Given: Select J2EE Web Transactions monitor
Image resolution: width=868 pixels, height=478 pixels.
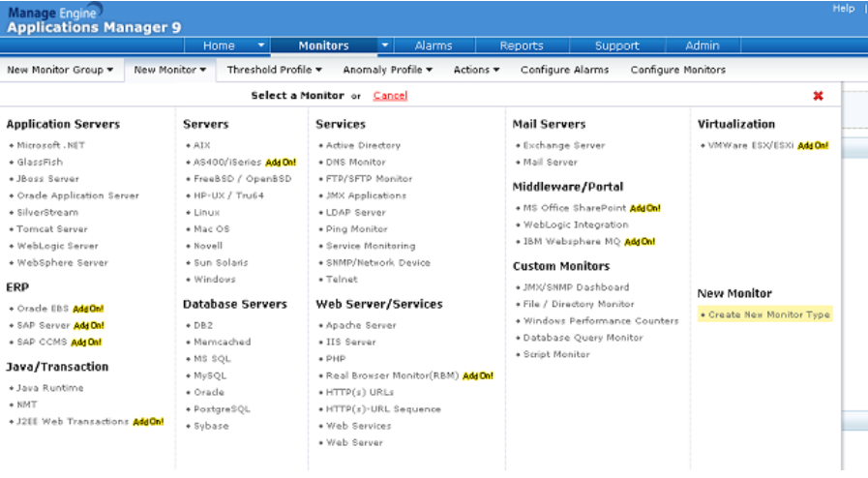Looking at the screenshot, I should click(x=73, y=422).
